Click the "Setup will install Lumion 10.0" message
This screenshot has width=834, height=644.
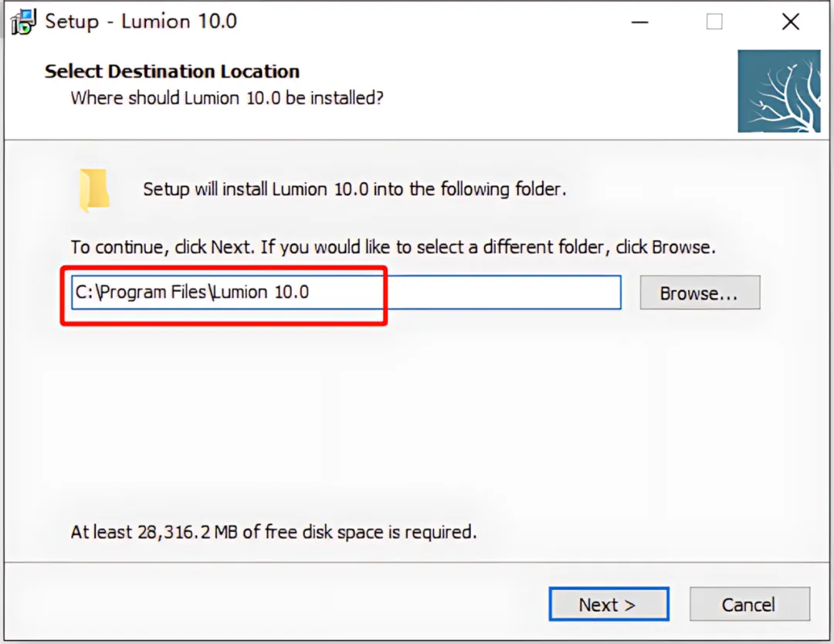coord(354,189)
